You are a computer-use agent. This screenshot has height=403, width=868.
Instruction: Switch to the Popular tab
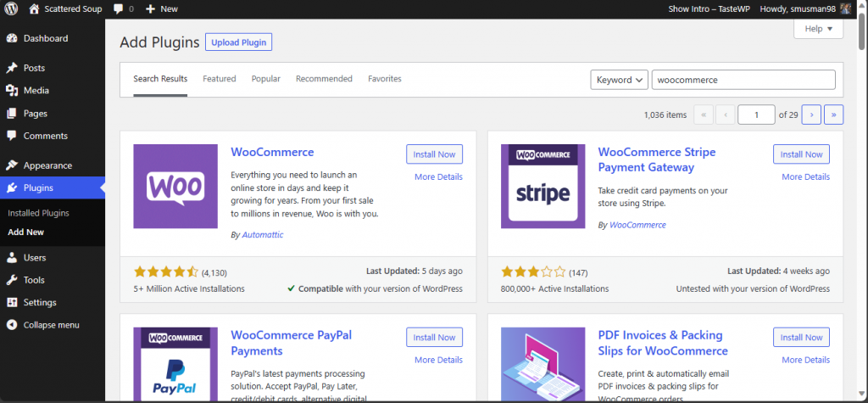pos(265,79)
